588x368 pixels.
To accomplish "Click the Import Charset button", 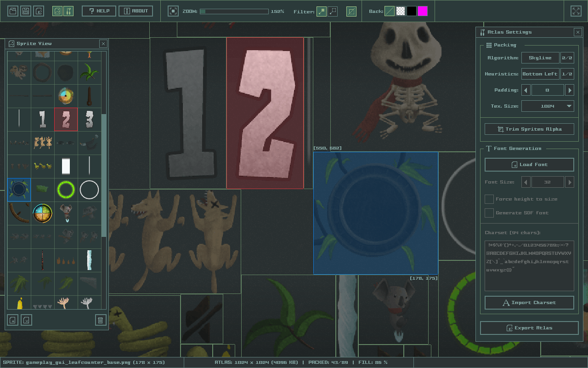I will 529,303.
